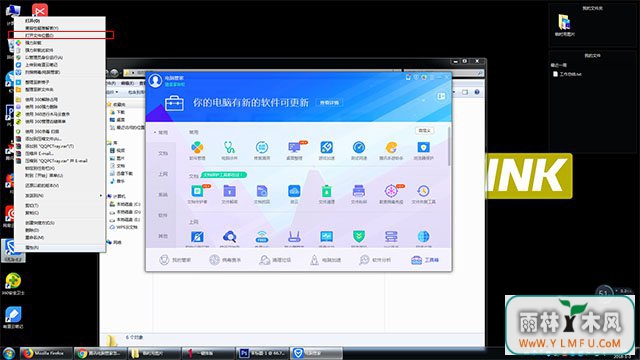Click the help icon in Explorer window
The image size is (640, 360).
477,92
